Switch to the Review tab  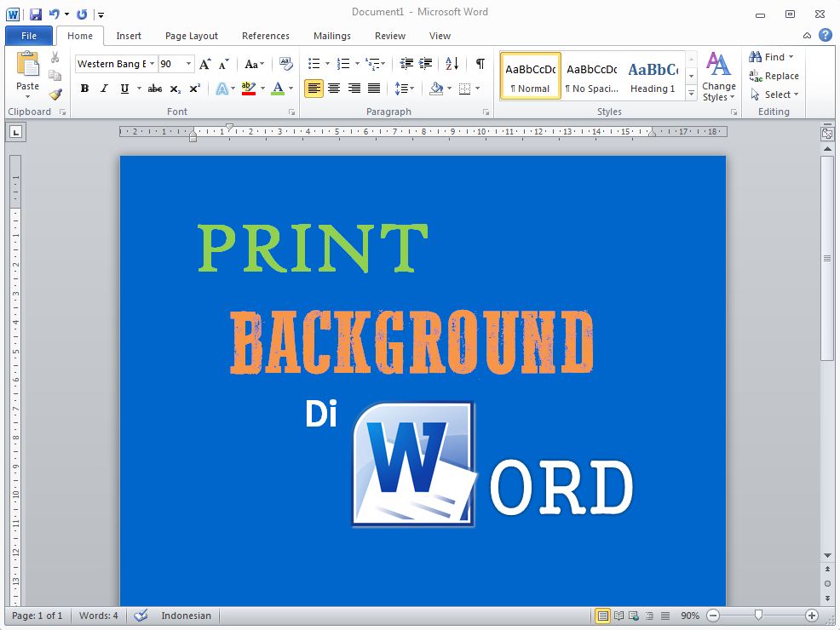tap(390, 36)
